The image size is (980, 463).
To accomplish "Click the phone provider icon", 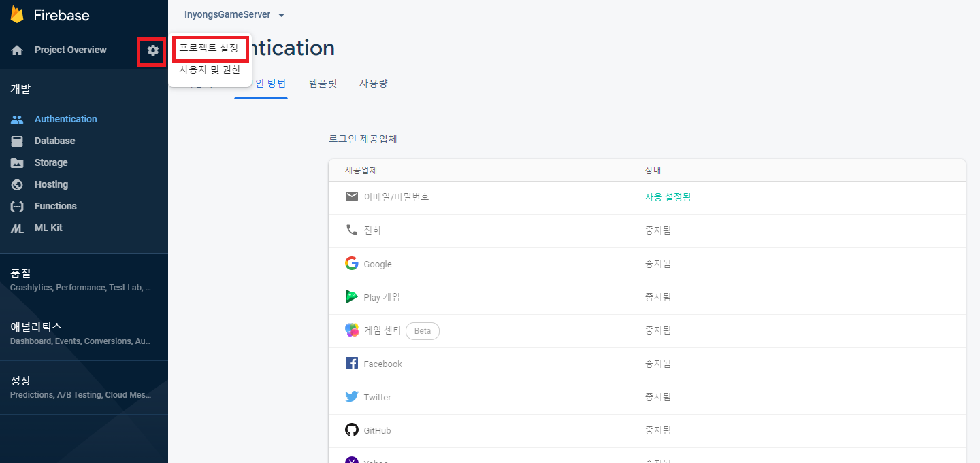I will coord(351,230).
